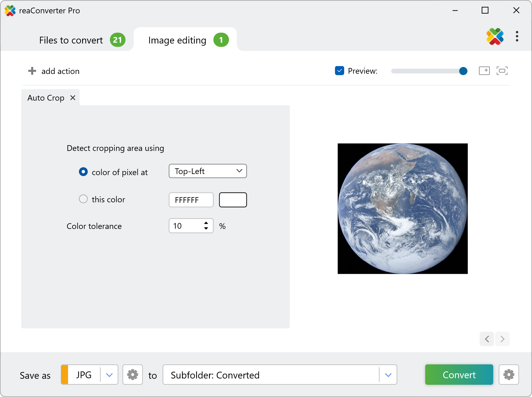The image size is (532, 397).
Task: Show previous preview image
Action: 487,339
